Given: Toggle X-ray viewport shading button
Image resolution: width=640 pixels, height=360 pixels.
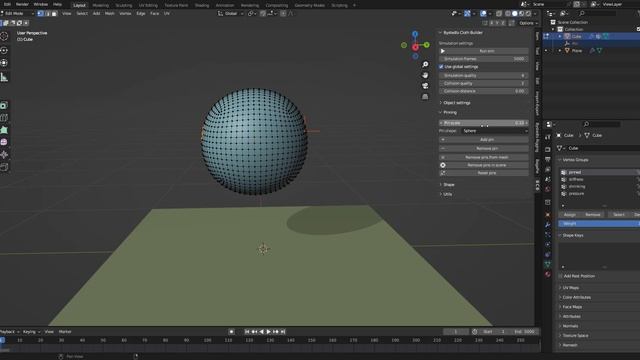Looking at the screenshot, I should pyautogui.click(x=499, y=13).
